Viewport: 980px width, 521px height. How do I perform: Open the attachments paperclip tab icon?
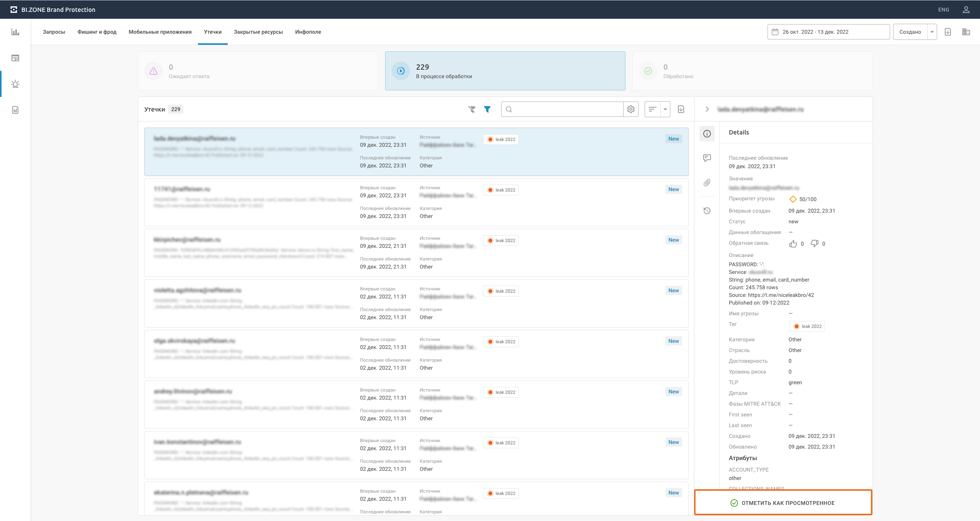(x=707, y=183)
